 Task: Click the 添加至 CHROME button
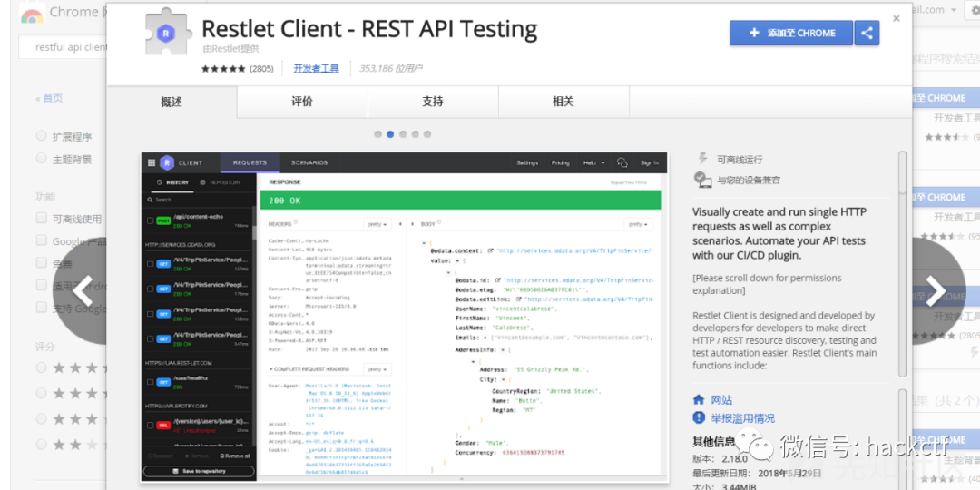790,34
